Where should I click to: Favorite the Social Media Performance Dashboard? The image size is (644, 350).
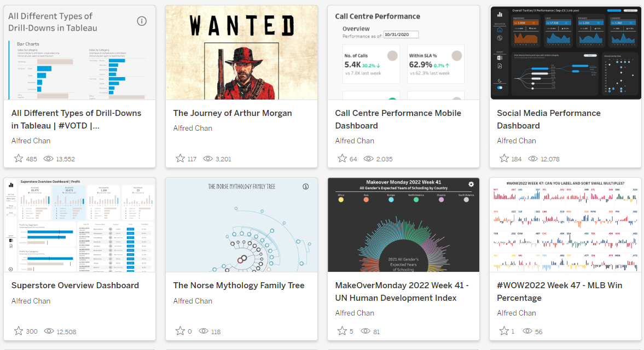click(x=504, y=159)
